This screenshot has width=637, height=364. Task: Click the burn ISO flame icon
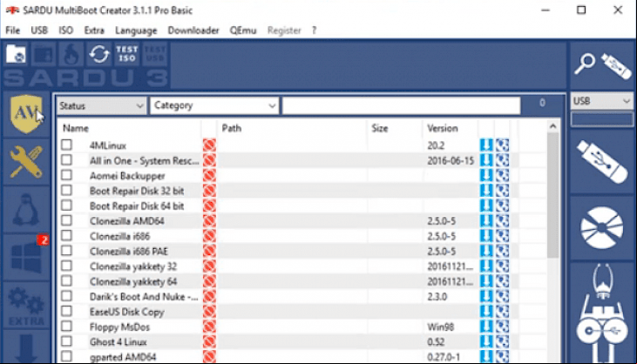tap(71, 54)
